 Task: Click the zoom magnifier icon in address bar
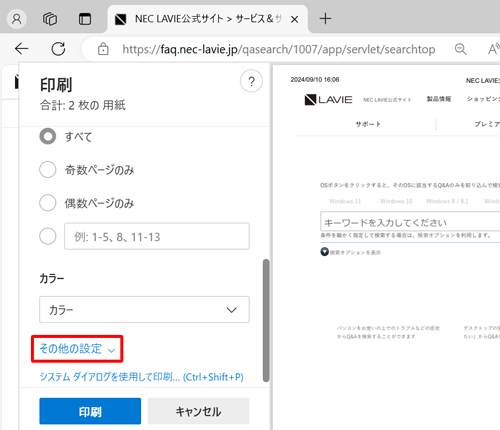pyautogui.click(x=461, y=49)
